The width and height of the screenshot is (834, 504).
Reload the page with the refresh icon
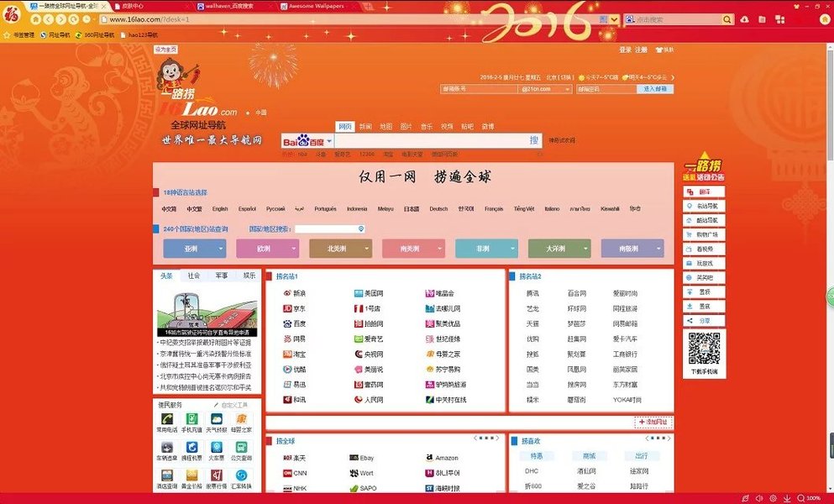74,19
